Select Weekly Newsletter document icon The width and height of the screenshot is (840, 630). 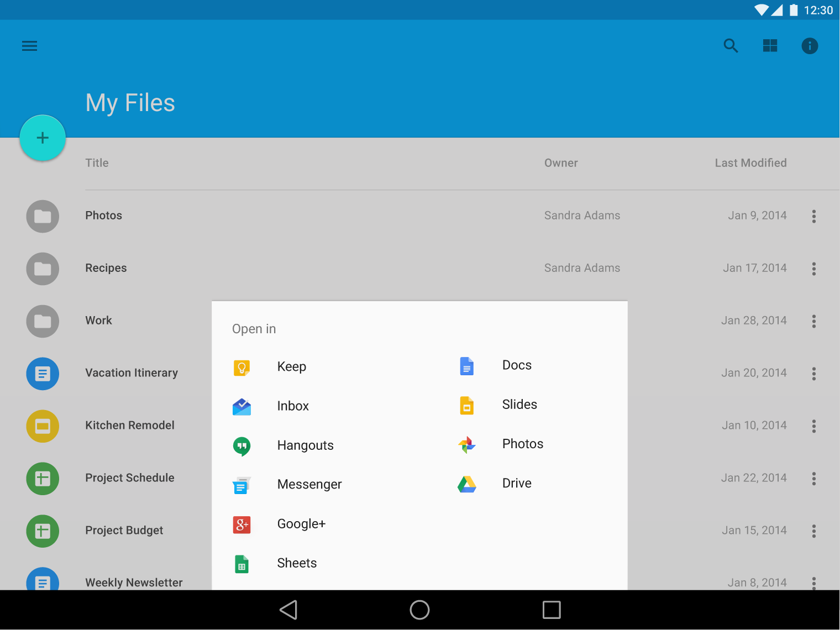pos(43,579)
